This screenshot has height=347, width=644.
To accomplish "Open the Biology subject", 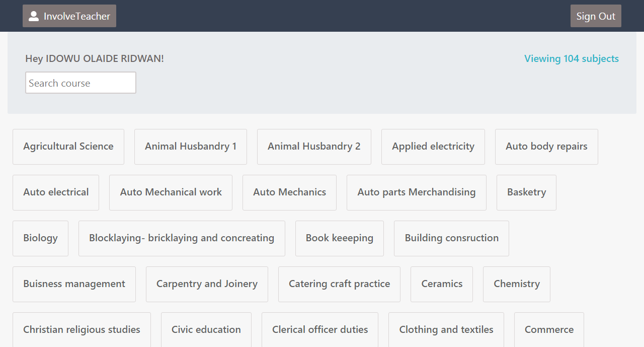I will click(x=40, y=238).
